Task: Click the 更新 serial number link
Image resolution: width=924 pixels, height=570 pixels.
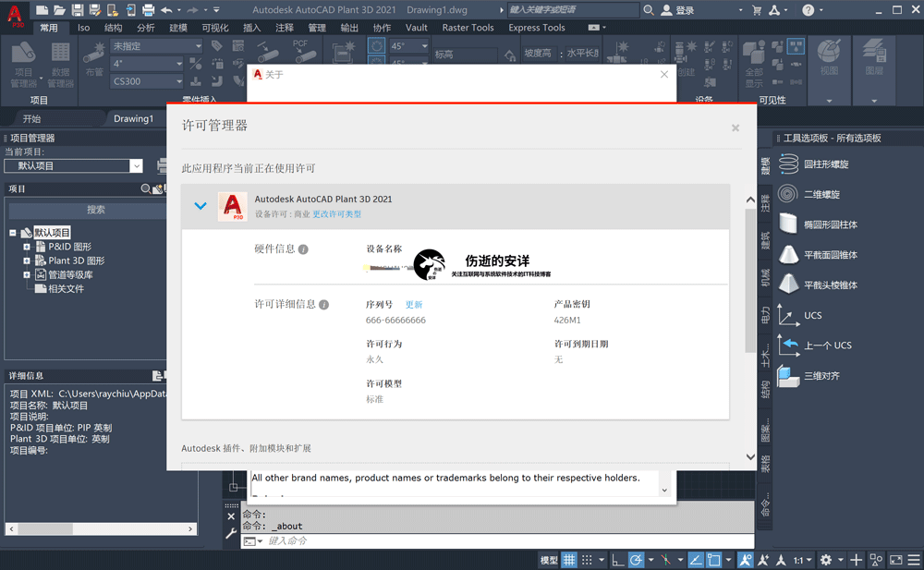Action: click(x=414, y=304)
